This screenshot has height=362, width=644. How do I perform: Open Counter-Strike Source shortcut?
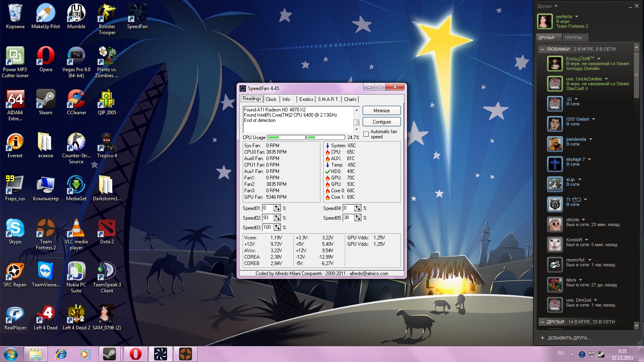[76, 148]
